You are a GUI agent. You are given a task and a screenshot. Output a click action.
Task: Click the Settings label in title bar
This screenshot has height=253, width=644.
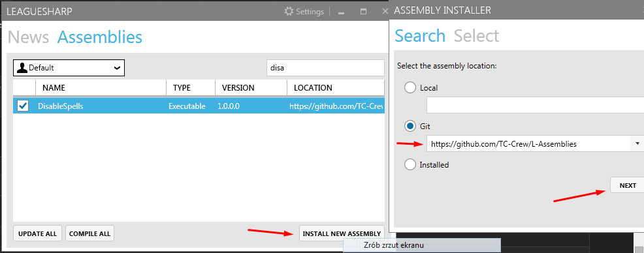pos(310,12)
